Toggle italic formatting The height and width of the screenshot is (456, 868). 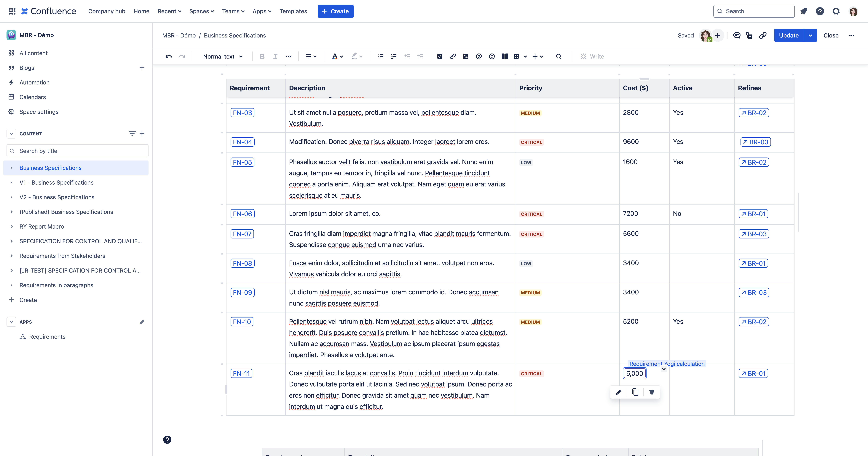tap(275, 56)
